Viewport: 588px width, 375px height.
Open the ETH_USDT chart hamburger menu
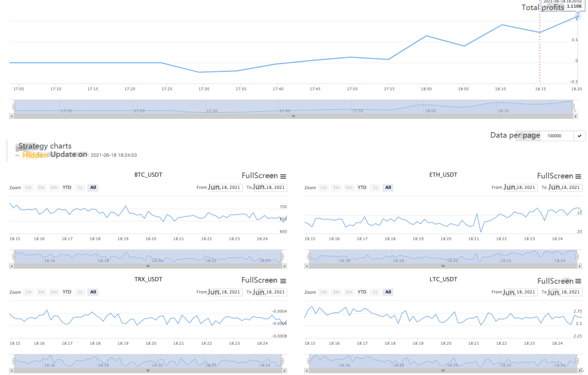click(x=578, y=177)
